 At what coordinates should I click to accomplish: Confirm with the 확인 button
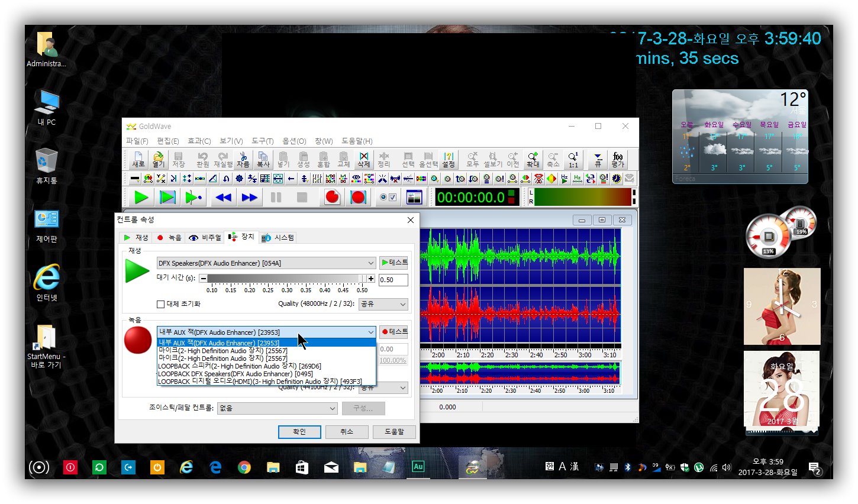tap(299, 432)
